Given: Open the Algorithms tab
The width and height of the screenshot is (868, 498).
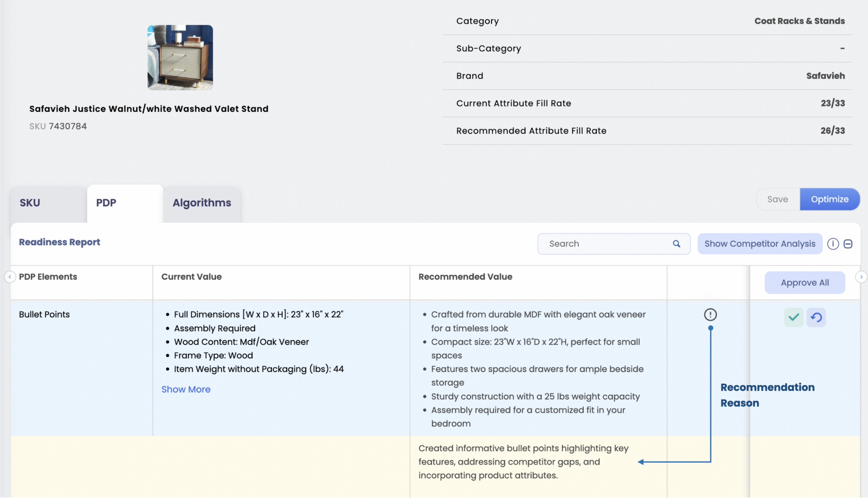Looking at the screenshot, I should pos(202,203).
